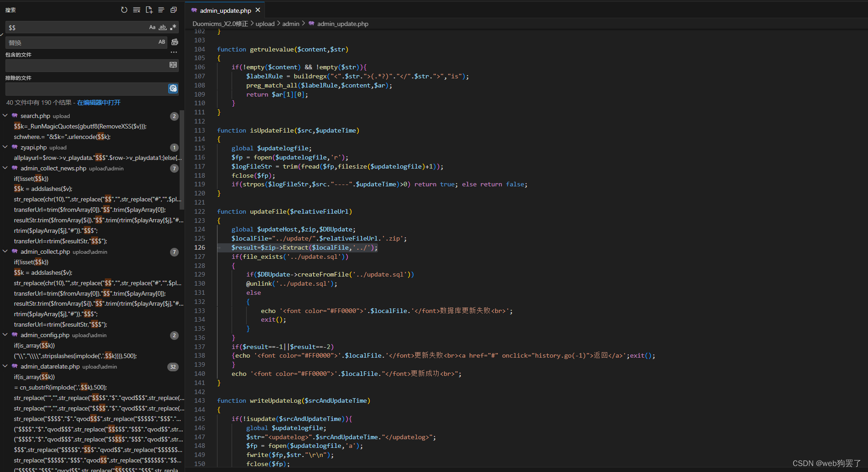Viewport: 868px width, 472px height.
Task: Click PHP file icon in breadcrumb
Action: coord(311,24)
